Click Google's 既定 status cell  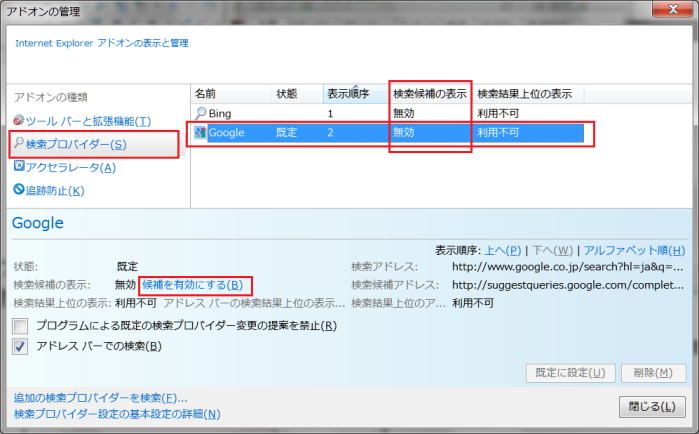coord(286,132)
